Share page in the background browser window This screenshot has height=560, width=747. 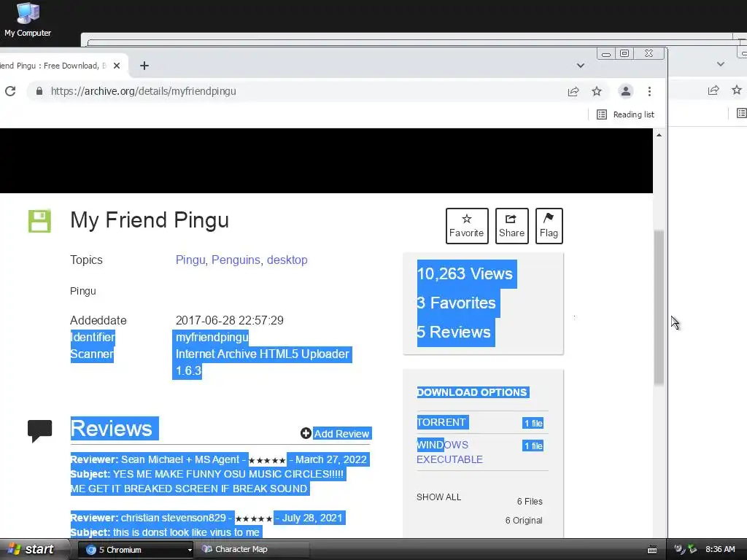click(713, 90)
